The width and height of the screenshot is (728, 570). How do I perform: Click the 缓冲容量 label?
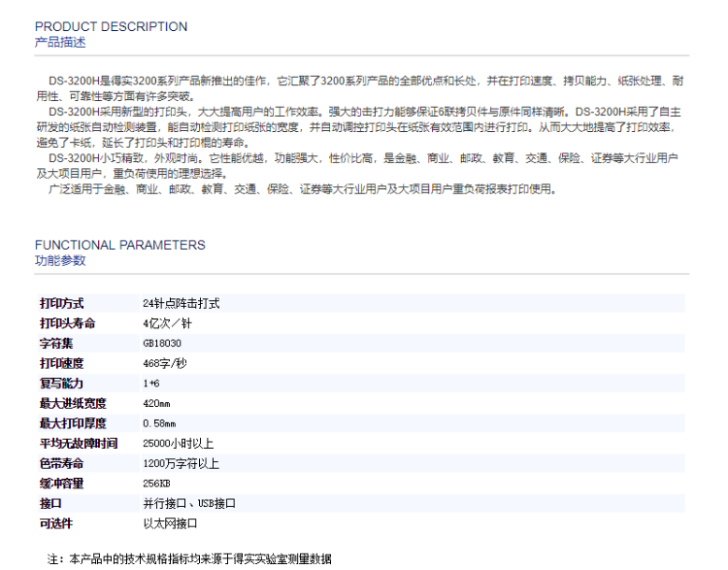tap(62, 484)
